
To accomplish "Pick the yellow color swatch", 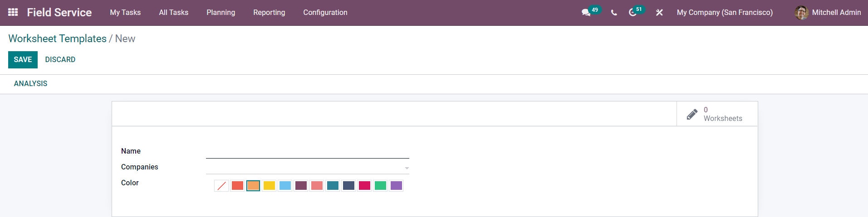I will [x=269, y=186].
